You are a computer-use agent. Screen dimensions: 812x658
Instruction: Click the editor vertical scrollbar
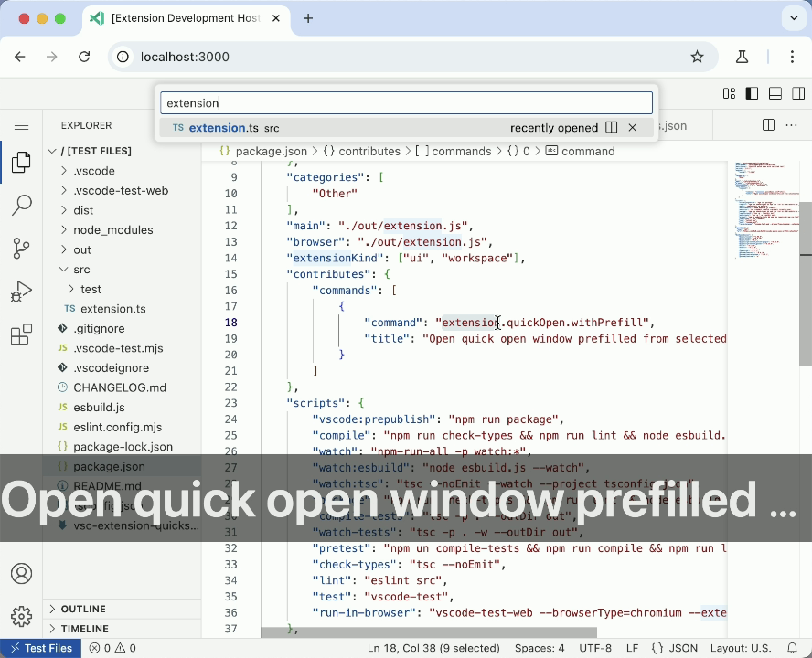click(x=806, y=283)
